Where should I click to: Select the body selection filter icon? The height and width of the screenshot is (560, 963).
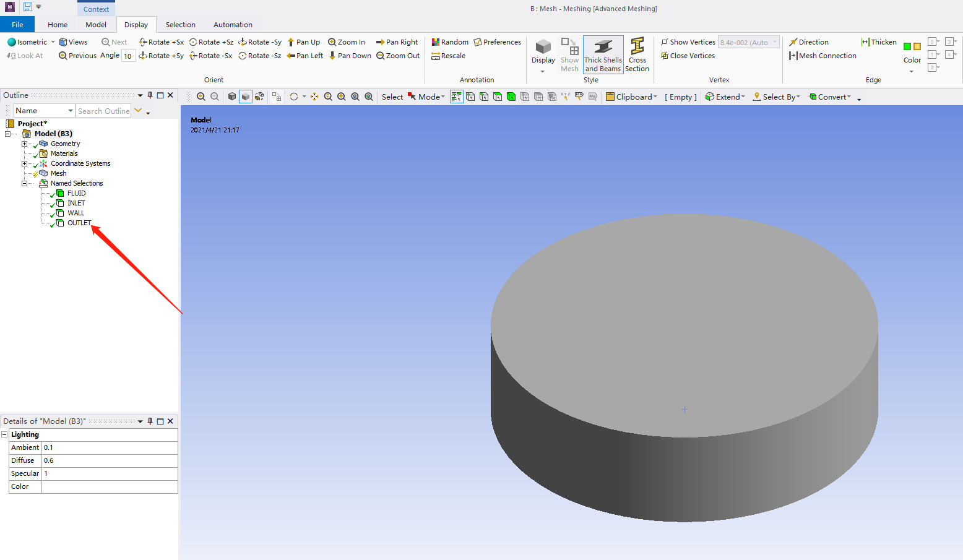pos(511,97)
